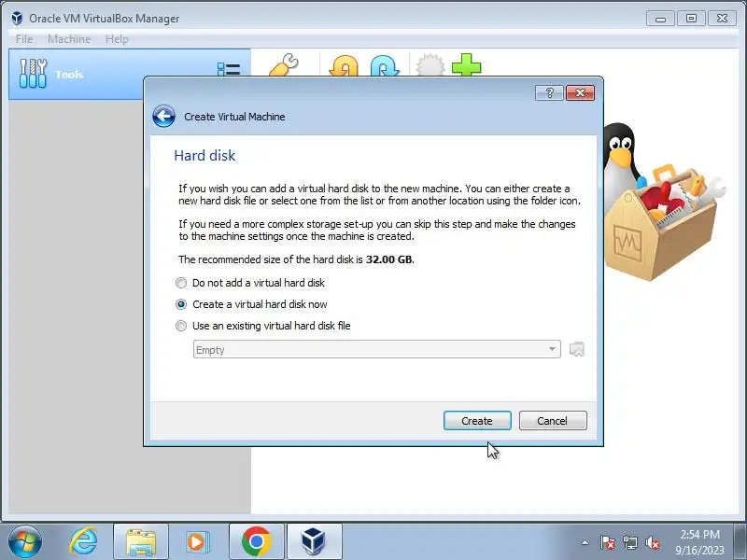Click the Export appliance blue arrow icon
This screenshot has width=747, height=560.
point(385,66)
